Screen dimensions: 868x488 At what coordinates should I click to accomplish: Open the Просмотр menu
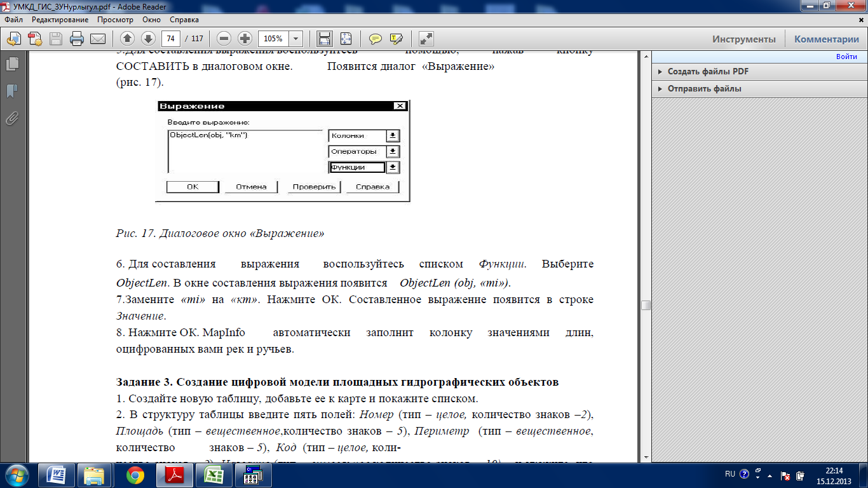[115, 20]
